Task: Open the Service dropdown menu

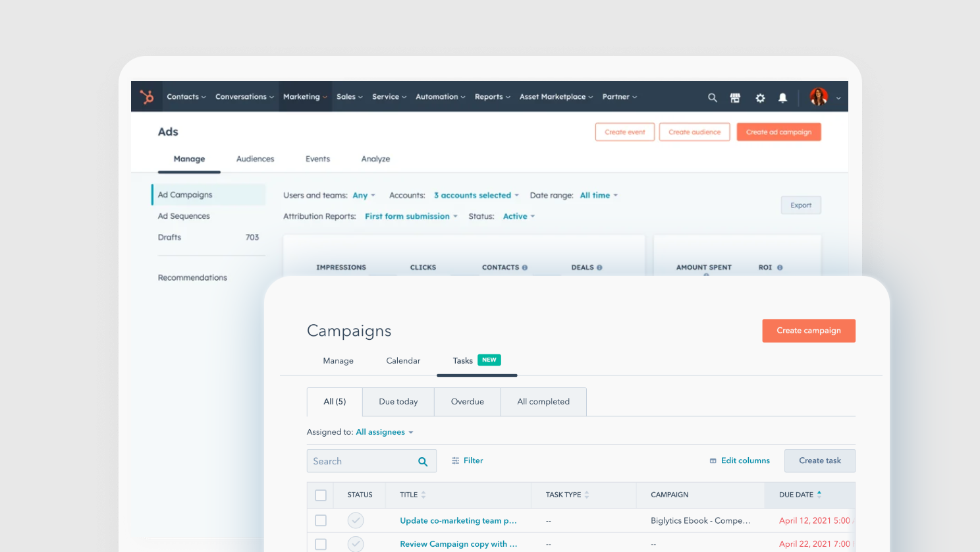Action: [x=389, y=97]
